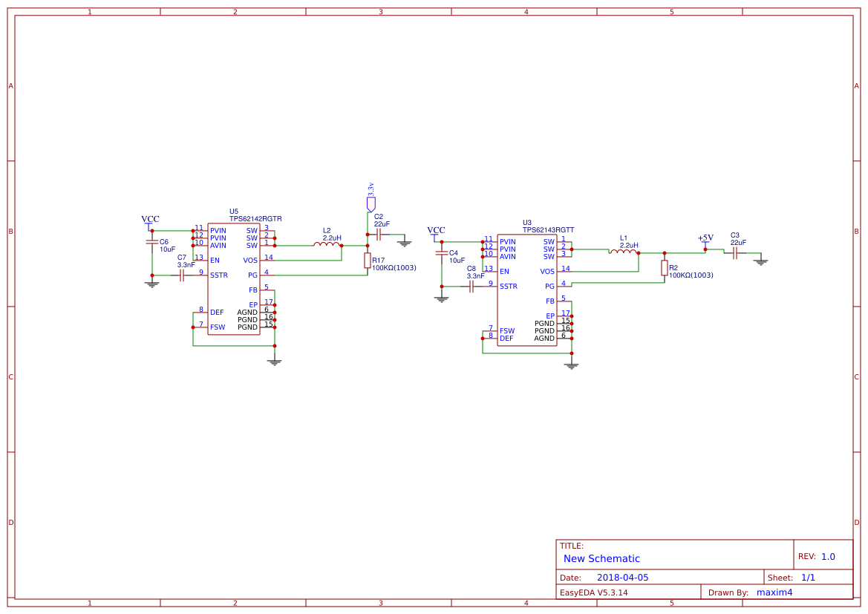Click capacitor C7 3.3nF symbol
868x614 pixels.
click(x=180, y=275)
